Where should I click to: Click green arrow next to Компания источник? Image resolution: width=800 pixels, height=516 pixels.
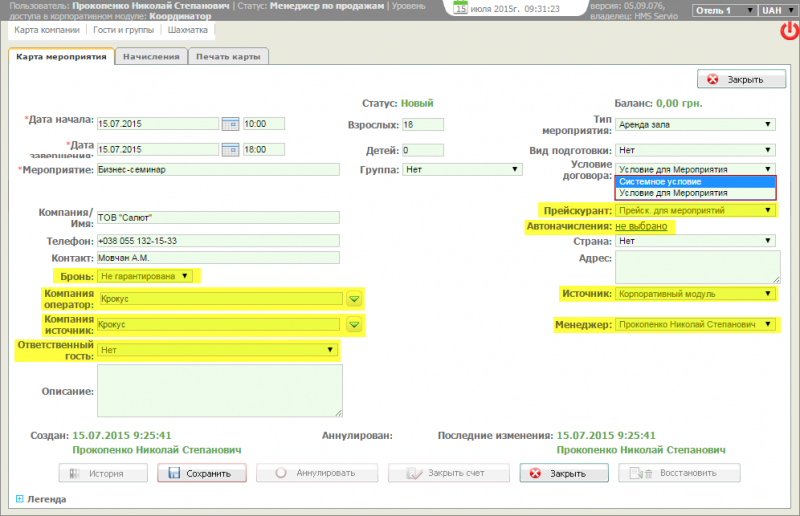click(353, 325)
